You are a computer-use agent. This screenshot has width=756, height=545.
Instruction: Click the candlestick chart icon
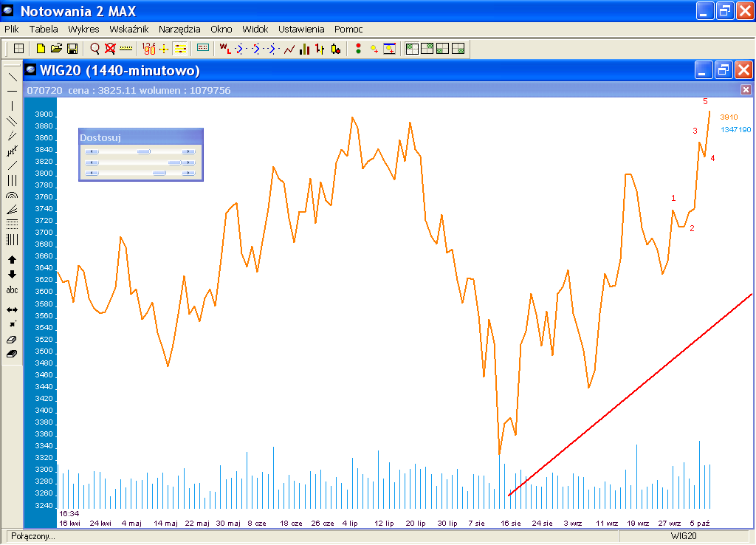tap(336, 48)
